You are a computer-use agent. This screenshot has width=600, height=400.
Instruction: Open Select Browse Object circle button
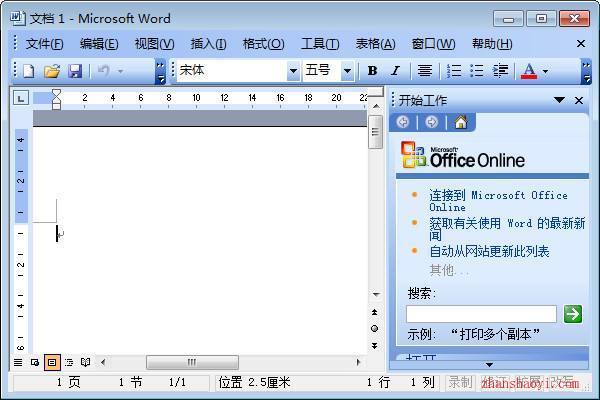point(375,328)
